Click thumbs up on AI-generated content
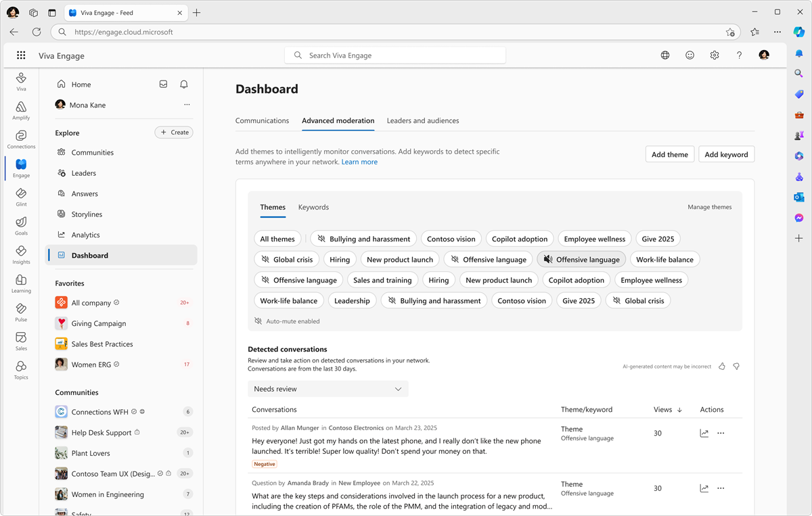 722,367
